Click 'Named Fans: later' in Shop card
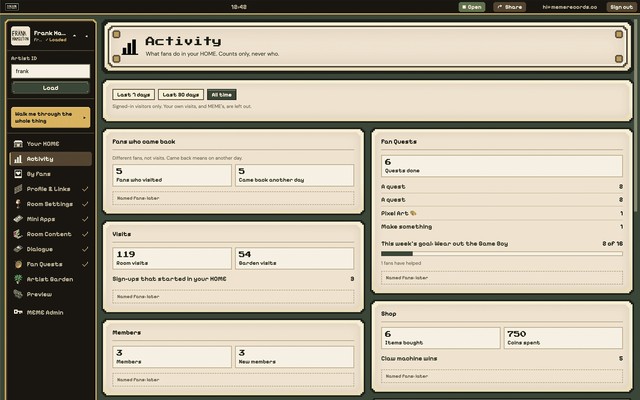The image size is (640, 400). pyautogui.click(x=502, y=376)
